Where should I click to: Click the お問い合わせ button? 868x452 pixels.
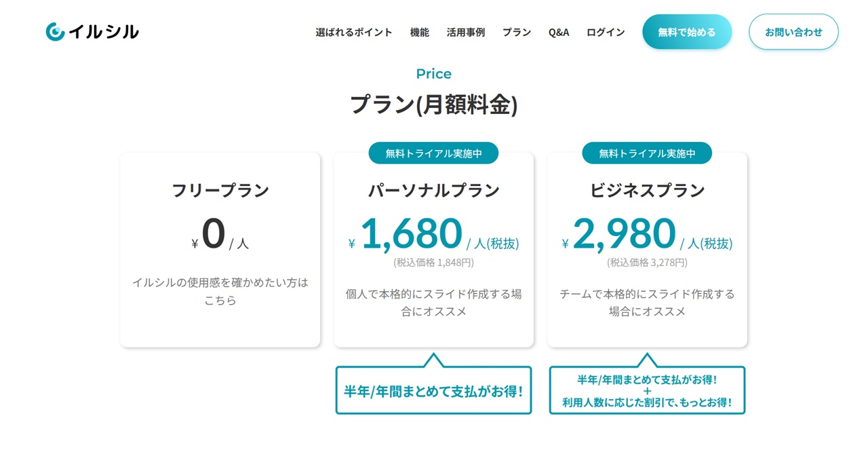(x=793, y=32)
